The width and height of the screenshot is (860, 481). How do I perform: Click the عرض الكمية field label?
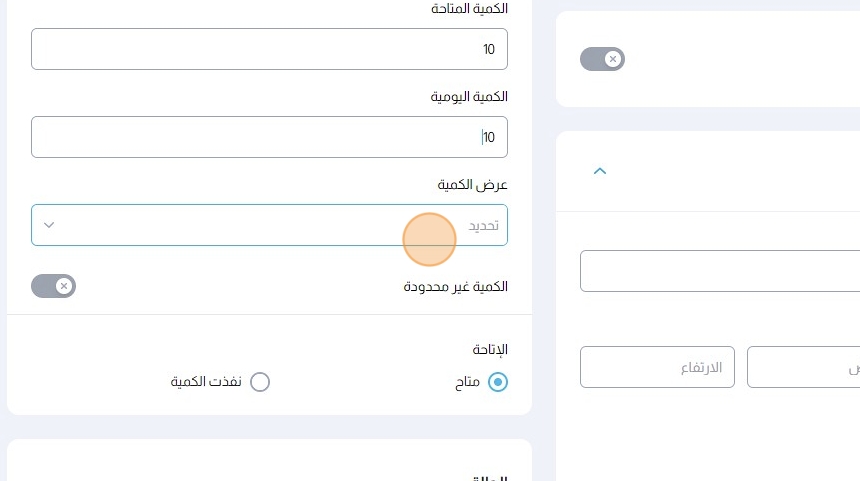click(473, 185)
